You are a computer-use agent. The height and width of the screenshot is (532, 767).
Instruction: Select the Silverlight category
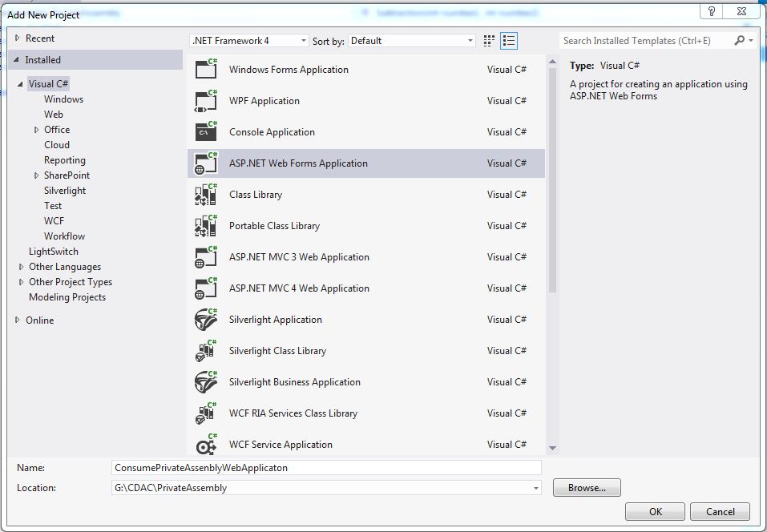click(x=65, y=191)
